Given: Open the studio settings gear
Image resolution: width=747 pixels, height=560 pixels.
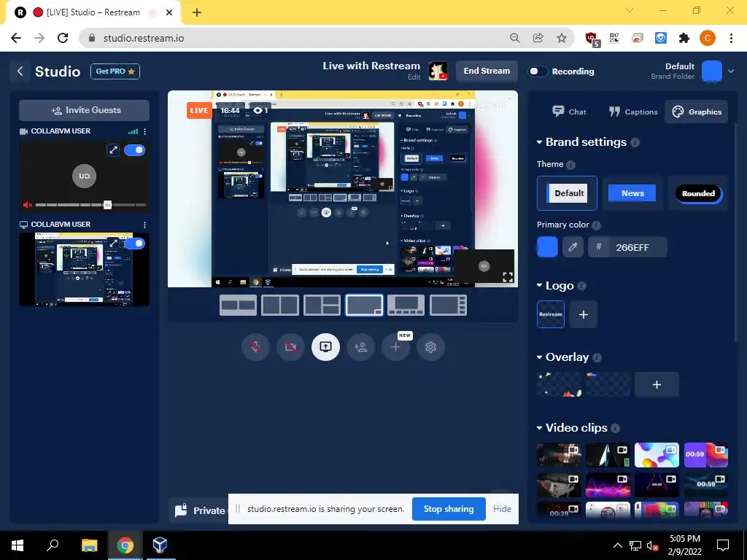Looking at the screenshot, I should click(430, 346).
